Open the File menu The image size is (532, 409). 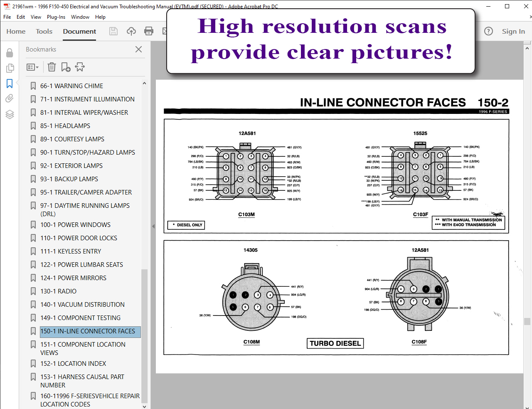point(7,17)
